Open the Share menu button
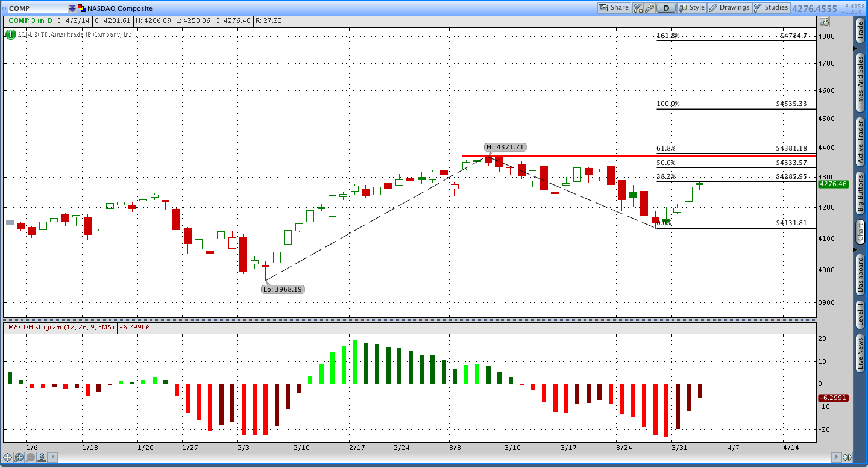The height and width of the screenshot is (468, 868). tap(614, 8)
